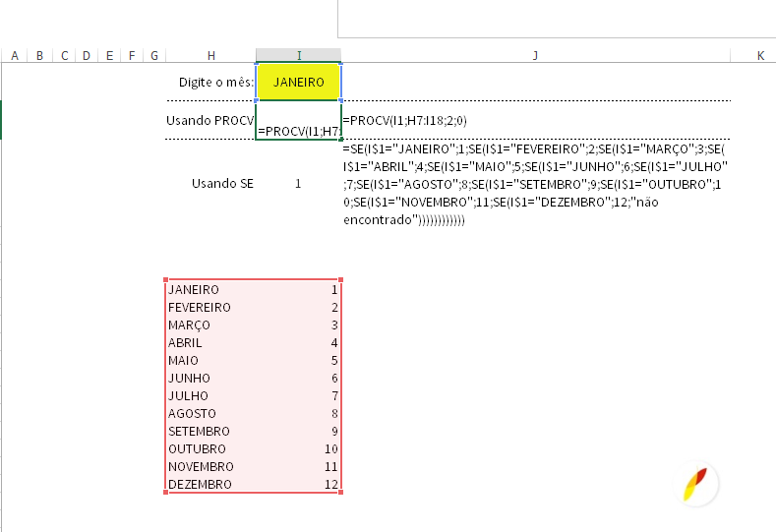Click the DEZEMBRO cell in the table
The image size is (776, 532).
coord(201,485)
